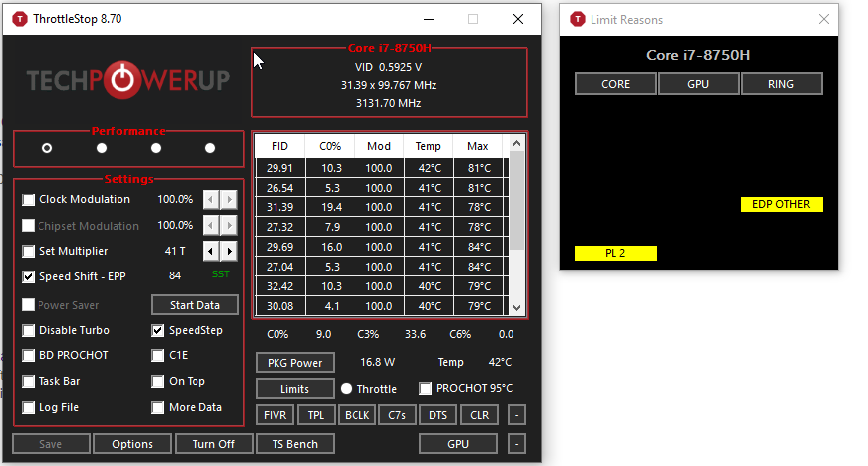
Task: Open the FIVR window
Action: click(x=276, y=415)
